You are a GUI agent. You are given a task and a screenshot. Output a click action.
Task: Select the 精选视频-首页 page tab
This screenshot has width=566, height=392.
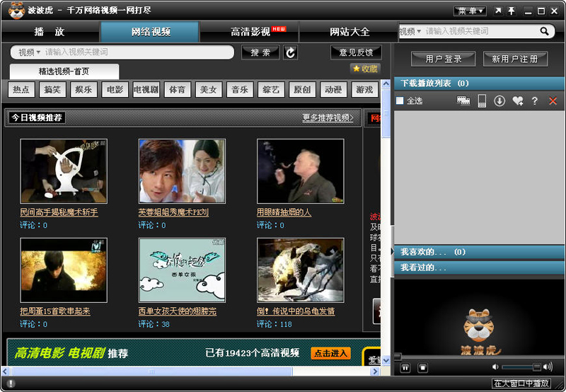tap(64, 71)
